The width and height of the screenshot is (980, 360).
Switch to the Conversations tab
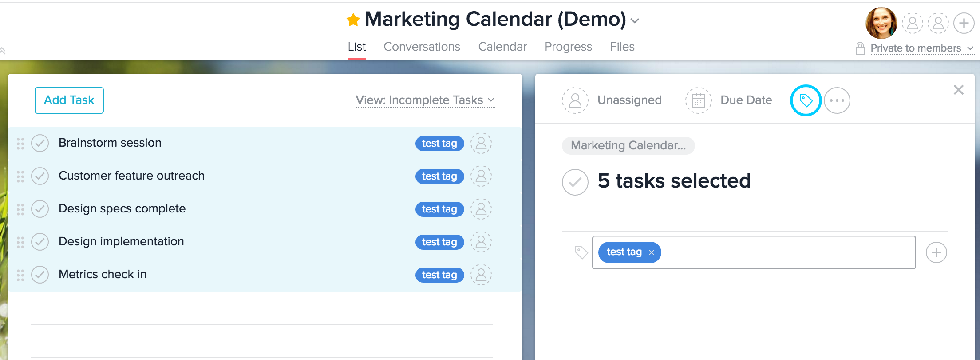[422, 47]
